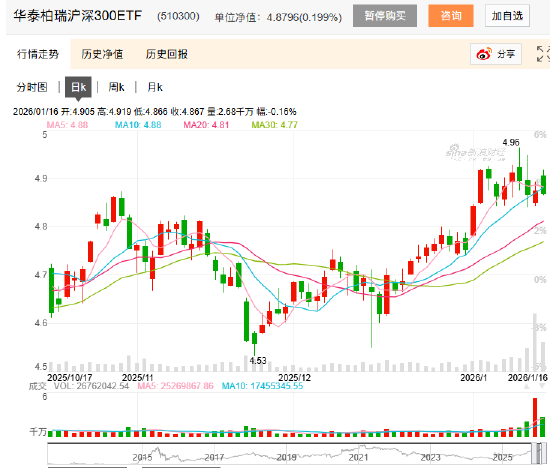
Task: Click the MA5: 4.88 indicator label
Action: pos(67,125)
